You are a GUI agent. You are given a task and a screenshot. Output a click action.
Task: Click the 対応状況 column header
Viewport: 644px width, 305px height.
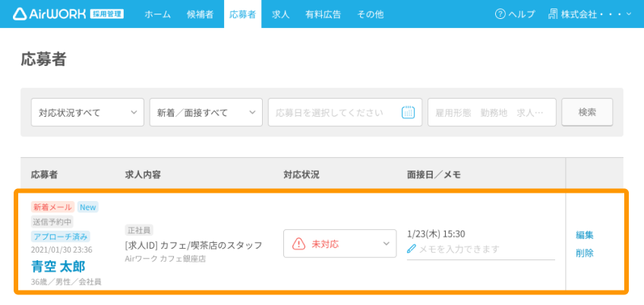pos(301,175)
